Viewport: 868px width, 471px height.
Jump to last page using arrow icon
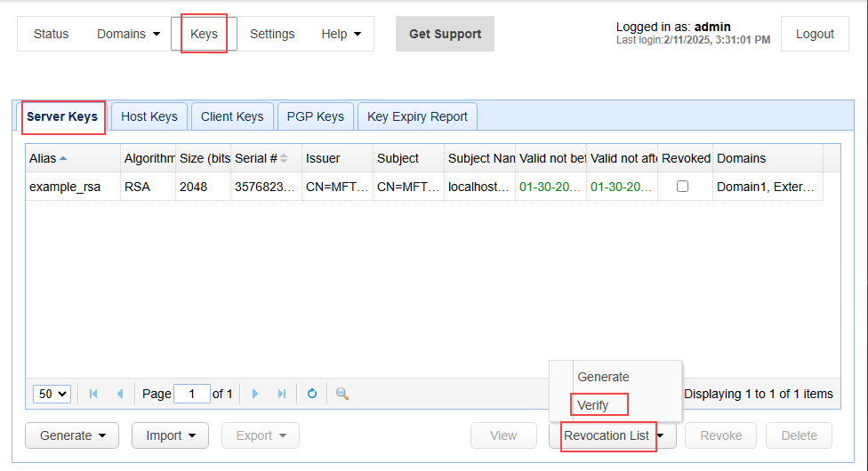click(282, 394)
